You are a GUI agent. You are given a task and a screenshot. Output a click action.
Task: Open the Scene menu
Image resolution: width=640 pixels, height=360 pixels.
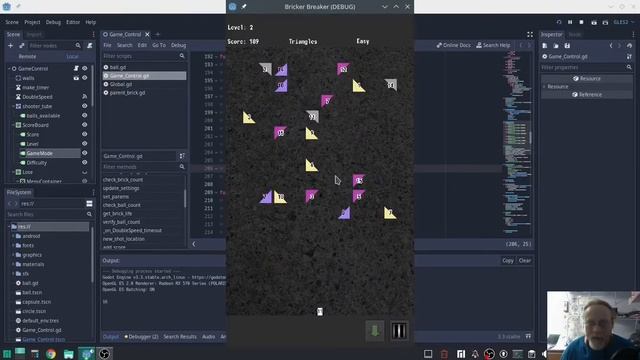pos(12,22)
